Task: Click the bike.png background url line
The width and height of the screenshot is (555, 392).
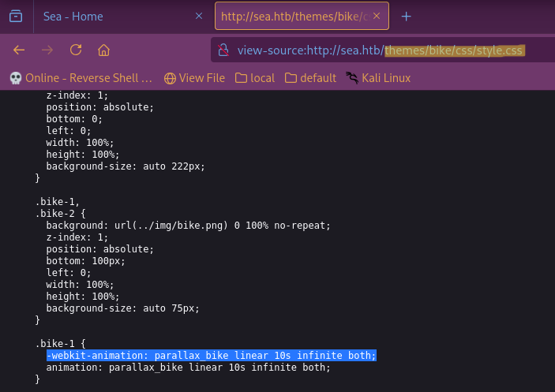Action: point(188,226)
